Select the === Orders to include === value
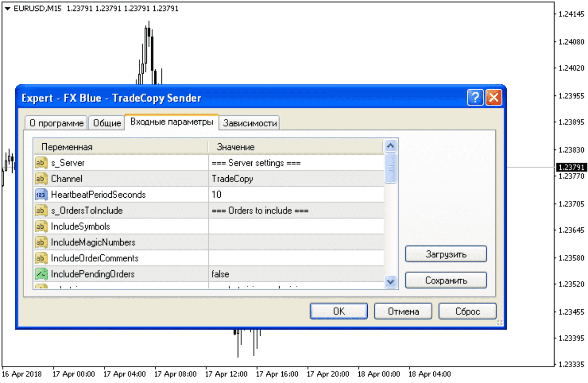Image resolution: width=588 pixels, height=383 pixels. (x=260, y=210)
